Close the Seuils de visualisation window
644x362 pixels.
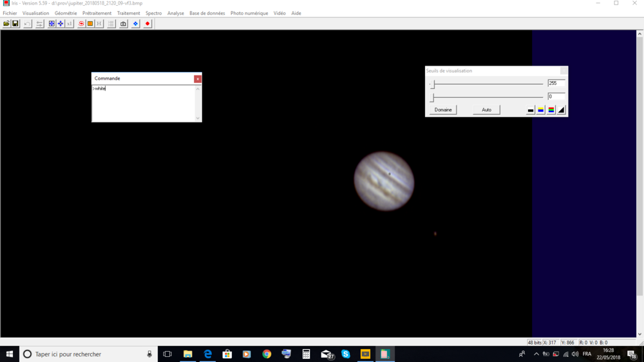pyautogui.click(x=563, y=71)
